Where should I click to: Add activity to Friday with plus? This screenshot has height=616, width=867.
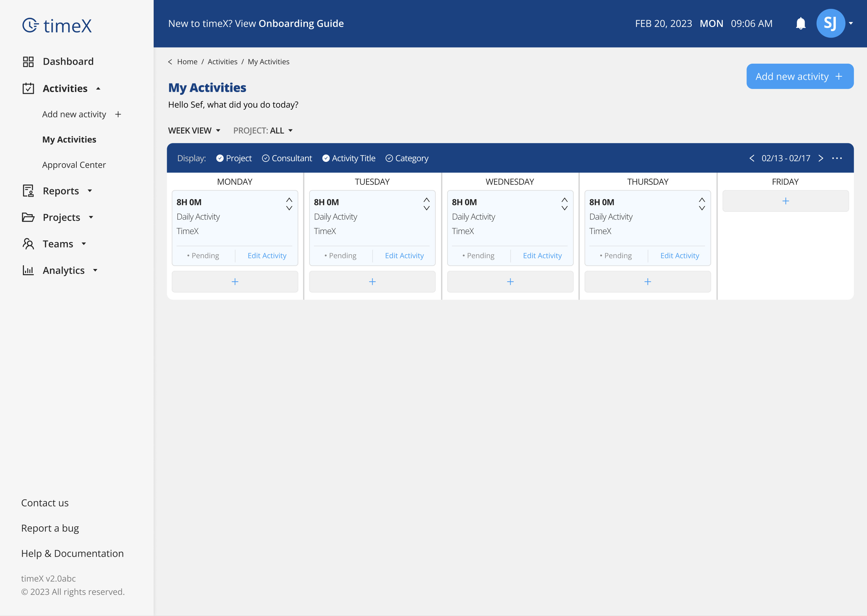(x=785, y=201)
